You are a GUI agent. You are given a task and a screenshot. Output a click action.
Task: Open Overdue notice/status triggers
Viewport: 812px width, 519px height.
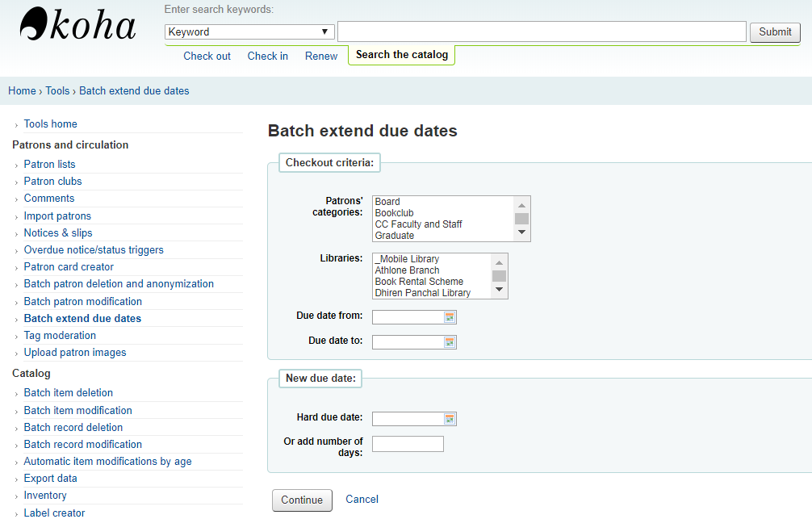94,250
